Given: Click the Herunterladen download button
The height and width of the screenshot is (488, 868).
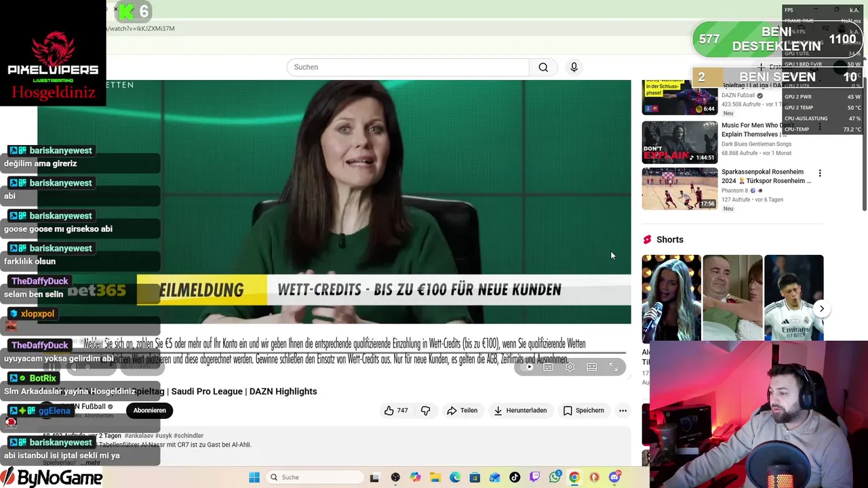Looking at the screenshot, I should click(520, 411).
